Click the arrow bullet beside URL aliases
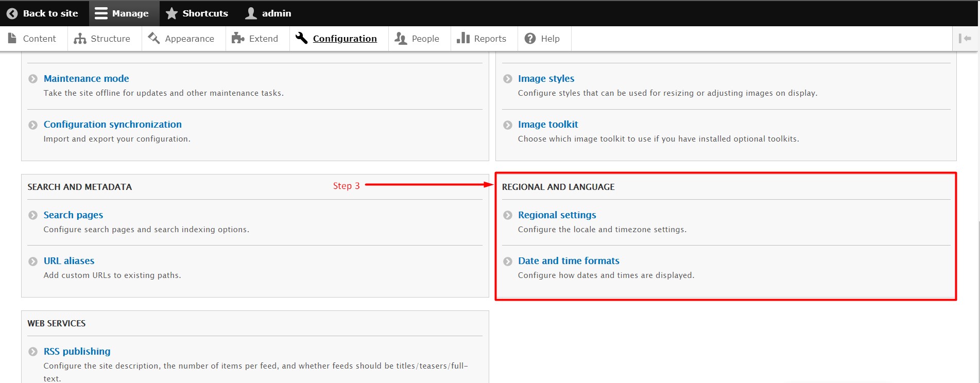Image resolution: width=980 pixels, height=383 pixels. 33,261
